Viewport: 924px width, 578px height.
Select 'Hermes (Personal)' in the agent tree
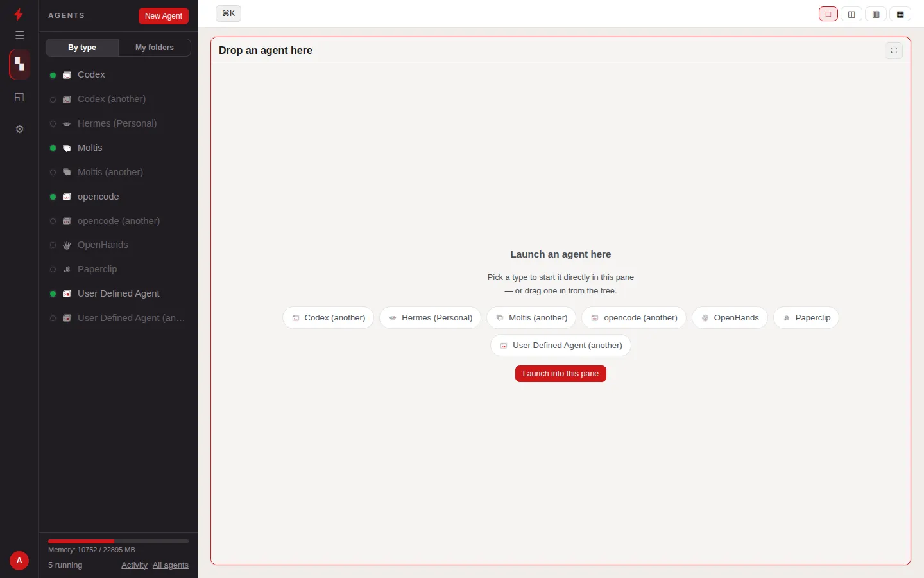pyautogui.click(x=118, y=124)
